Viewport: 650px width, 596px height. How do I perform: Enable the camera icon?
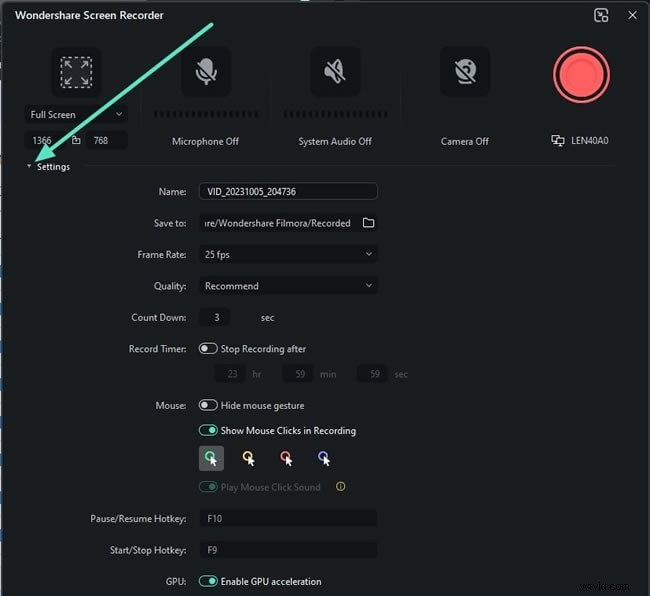point(465,72)
